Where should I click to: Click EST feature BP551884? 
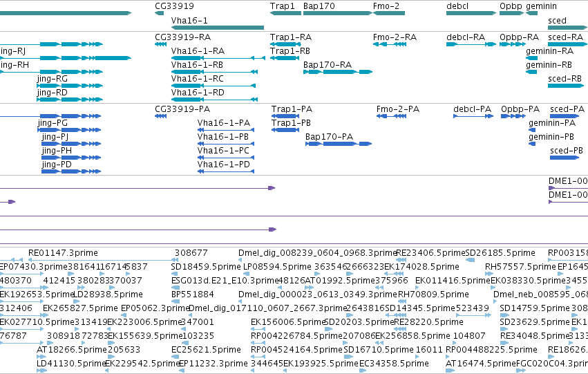(x=192, y=294)
